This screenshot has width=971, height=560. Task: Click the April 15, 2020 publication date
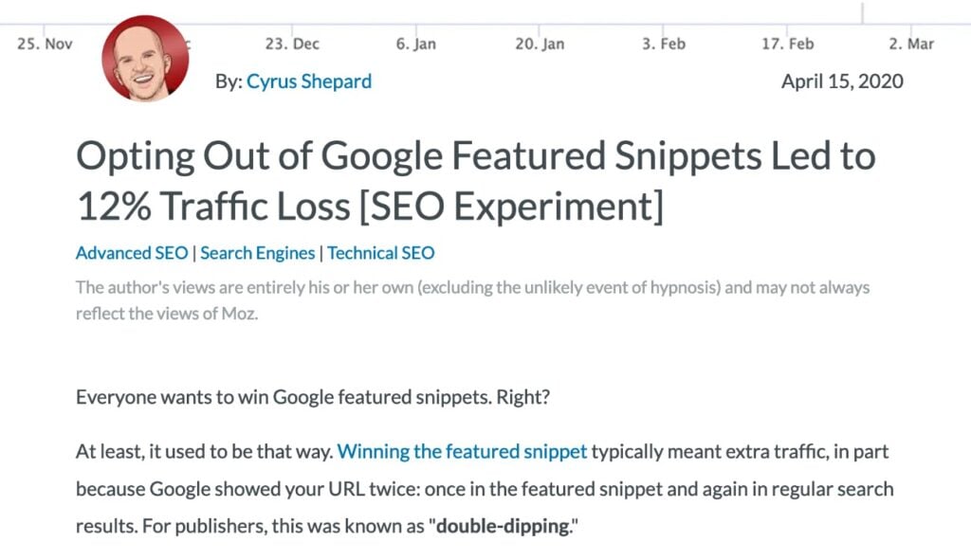click(x=842, y=81)
